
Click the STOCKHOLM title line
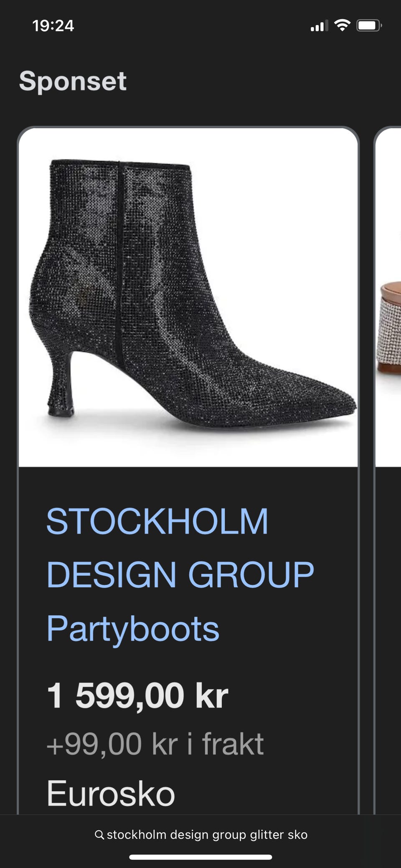click(157, 521)
